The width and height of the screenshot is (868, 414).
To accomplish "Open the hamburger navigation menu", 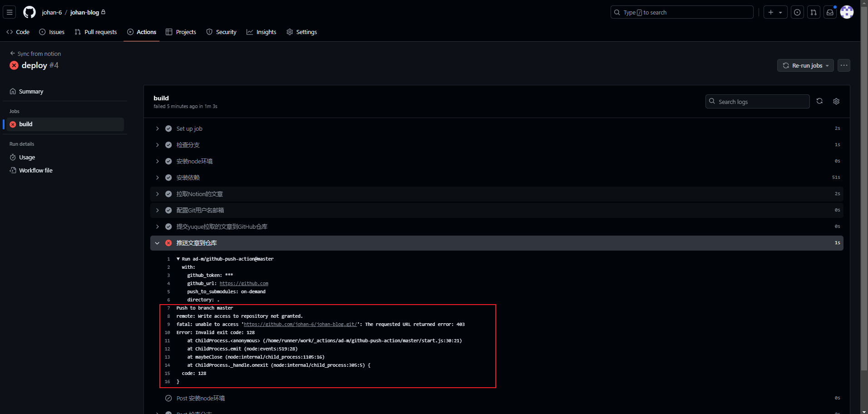I will point(10,12).
